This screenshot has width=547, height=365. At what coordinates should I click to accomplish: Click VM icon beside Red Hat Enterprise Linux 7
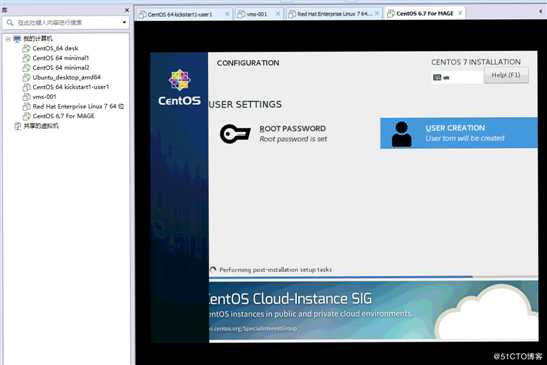26,106
